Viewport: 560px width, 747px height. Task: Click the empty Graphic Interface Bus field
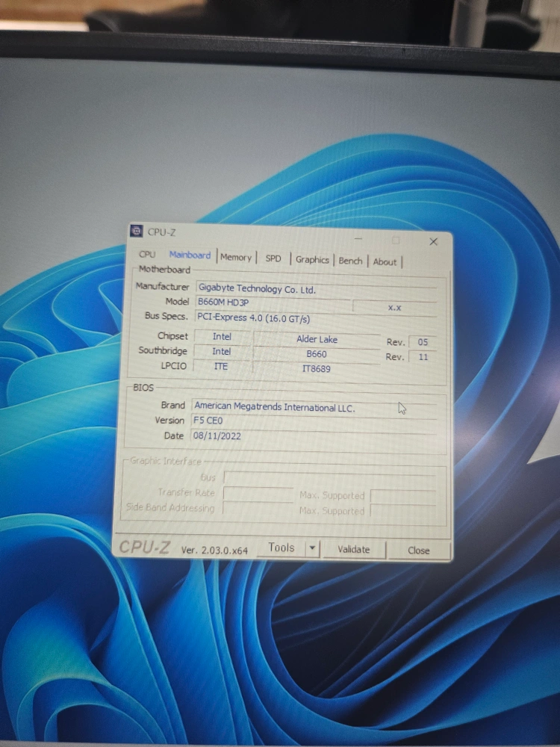click(x=329, y=479)
